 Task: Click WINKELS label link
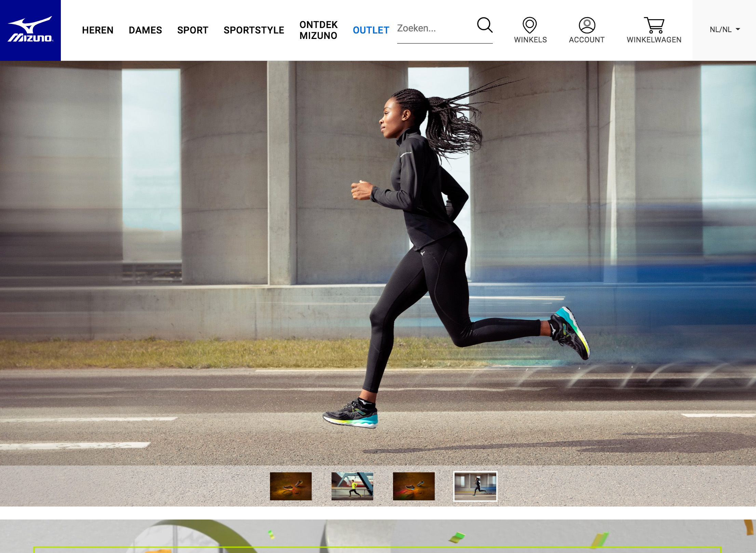(x=530, y=40)
